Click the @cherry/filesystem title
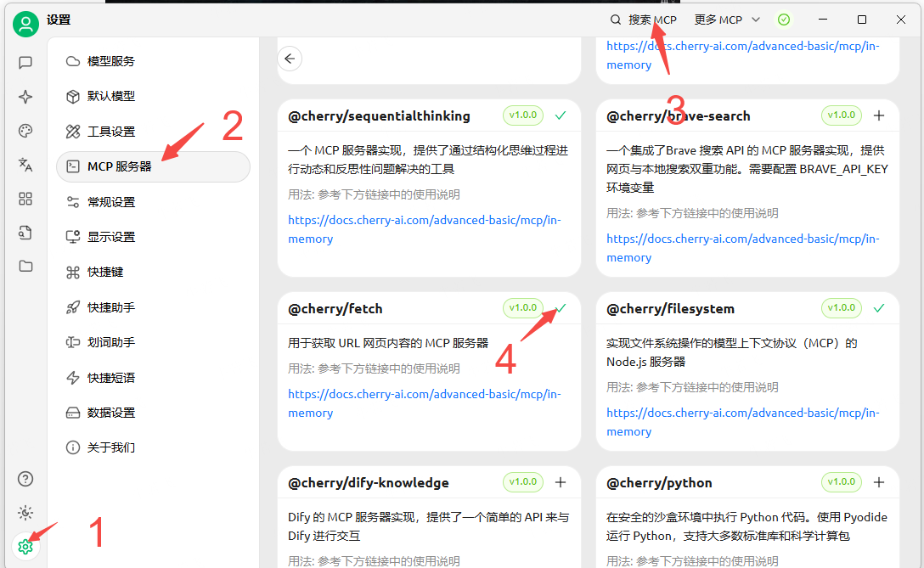 (671, 309)
